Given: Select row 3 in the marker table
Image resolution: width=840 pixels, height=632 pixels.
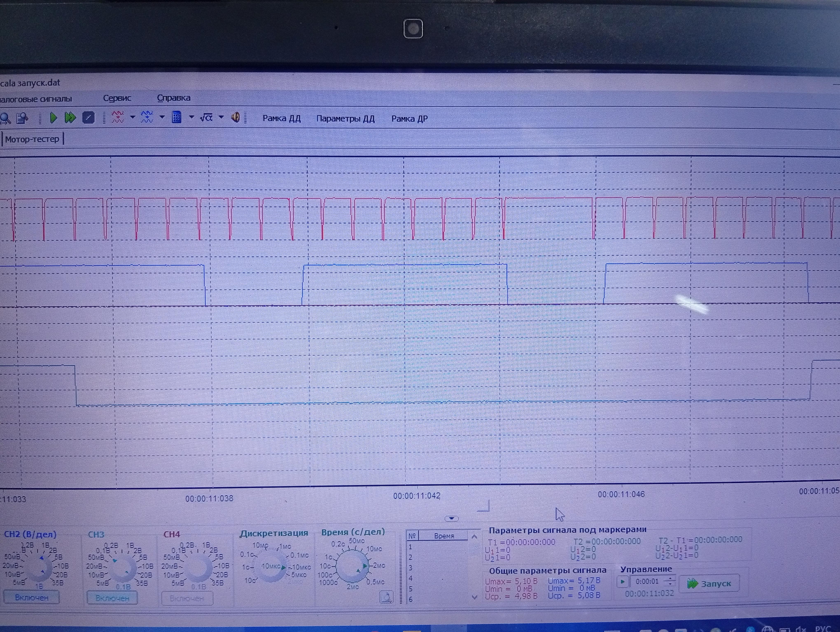Looking at the screenshot, I should [x=437, y=568].
